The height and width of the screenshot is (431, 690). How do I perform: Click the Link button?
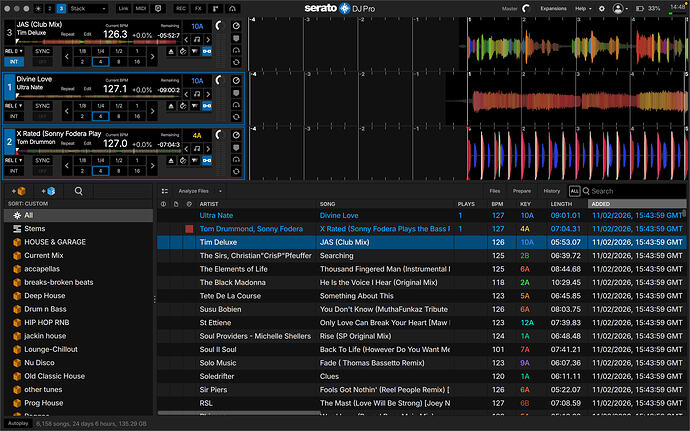click(x=124, y=8)
